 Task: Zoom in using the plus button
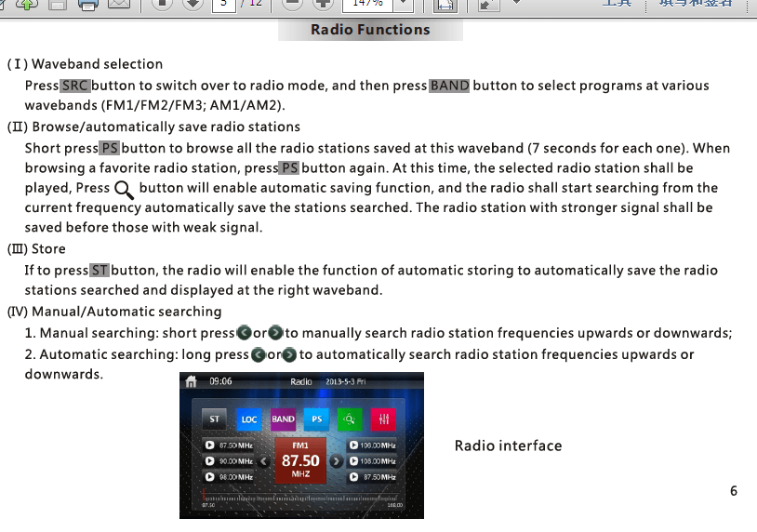(323, 4)
